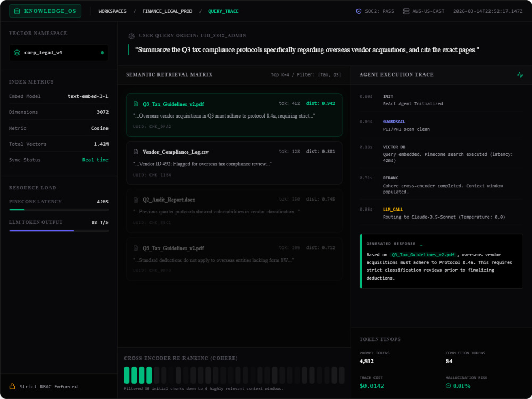This screenshot has width=532, height=399.
Task: Click the text-embed-3-l embed model value
Action: tap(88, 96)
